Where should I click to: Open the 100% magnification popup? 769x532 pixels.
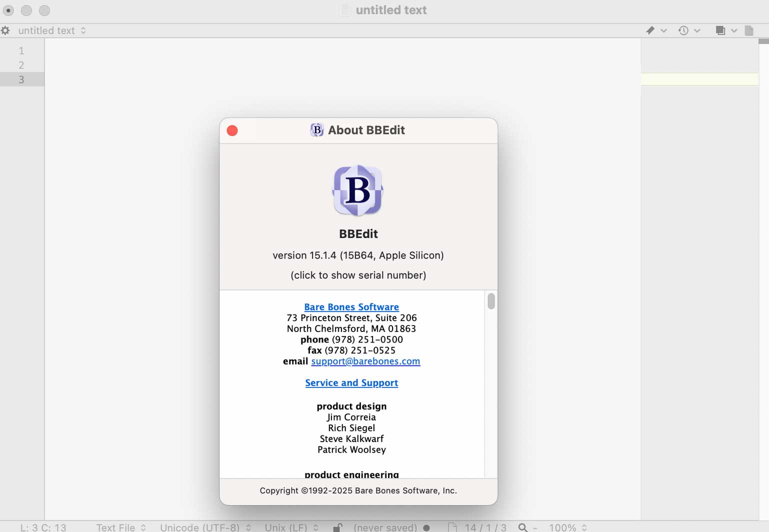[x=567, y=527]
